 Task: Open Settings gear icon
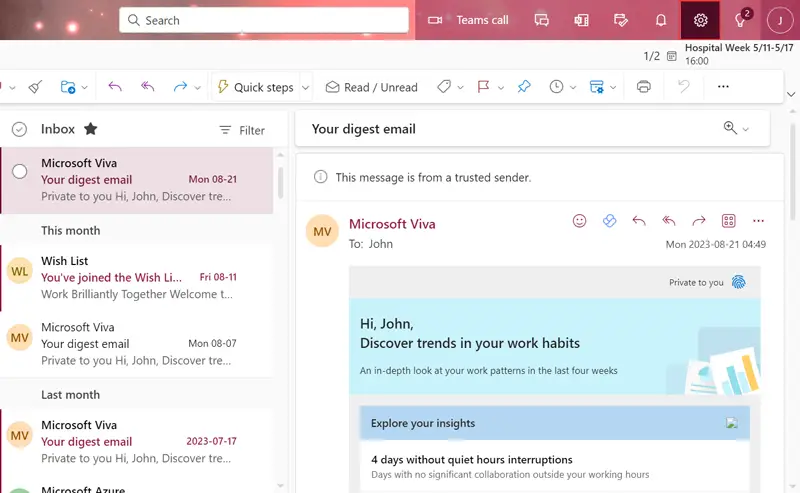click(x=701, y=20)
